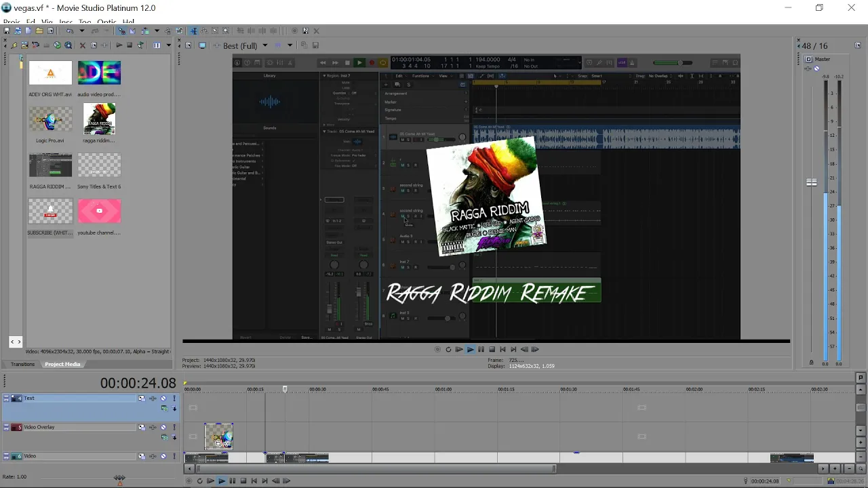The image size is (868, 488).
Task: Switch to the Transitions tab
Action: pos(22,364)
